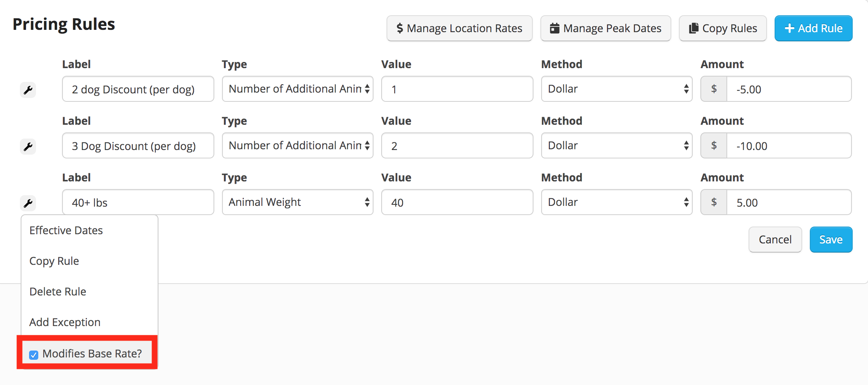The image size is (868, 385).
Task: Click the wrench icon beside 3 Dog Discount
Action: pyautogui.click(x=28, y=147)
